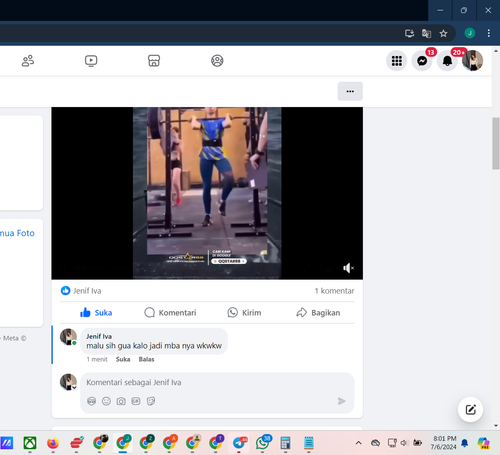Open the Xbox app on taskbar
This screenshot has height=455, width=500.
[30, 443]
